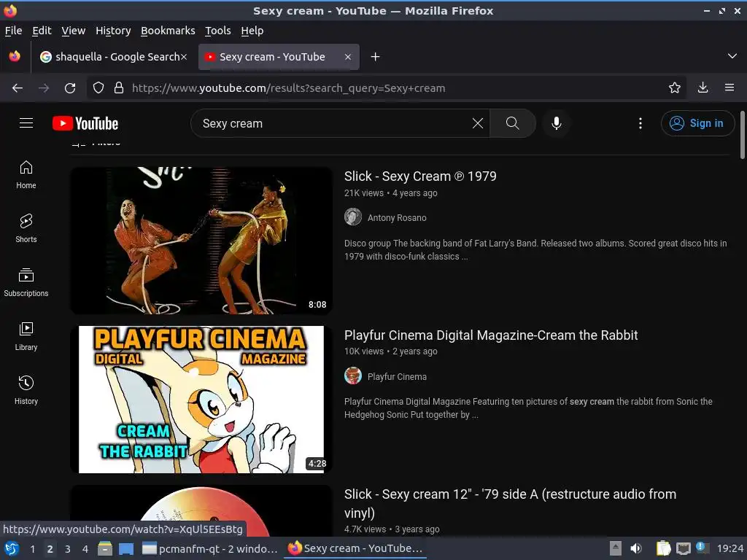
Task: Go back with the browser back arrow
Action: [x=18, y=88]
